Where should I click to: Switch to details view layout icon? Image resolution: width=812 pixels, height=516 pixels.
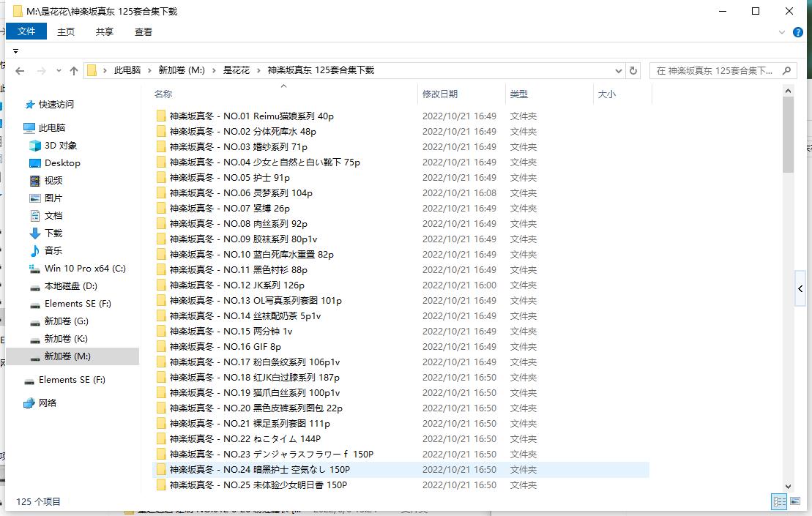pyautogui.click(x=778, y=502)
